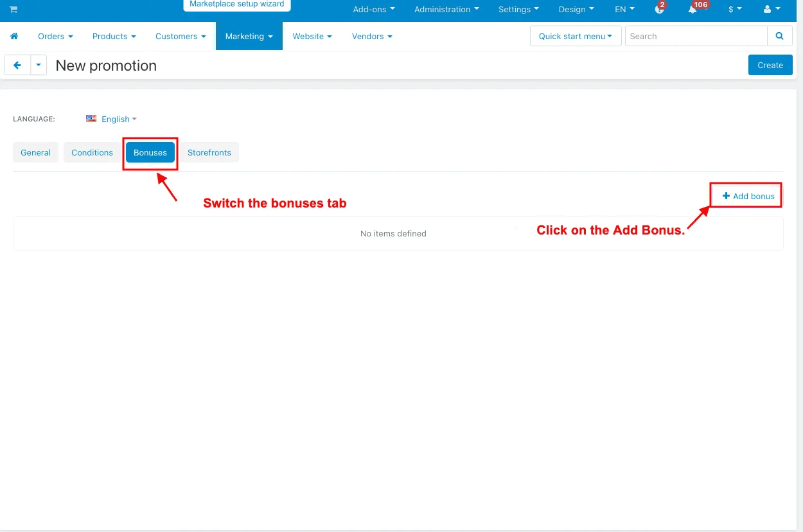
Task: Open the Marketplace setup wizard
Action: click(236, 4)
